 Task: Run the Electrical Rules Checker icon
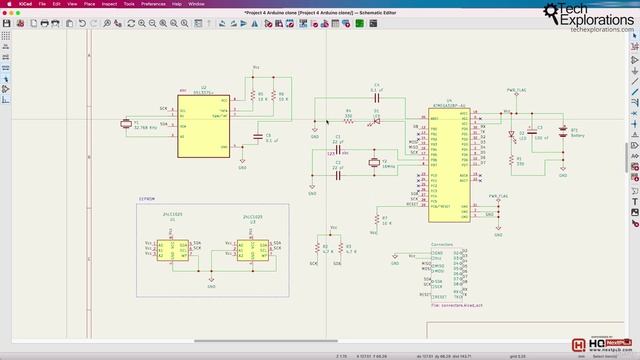pos(314,23)
